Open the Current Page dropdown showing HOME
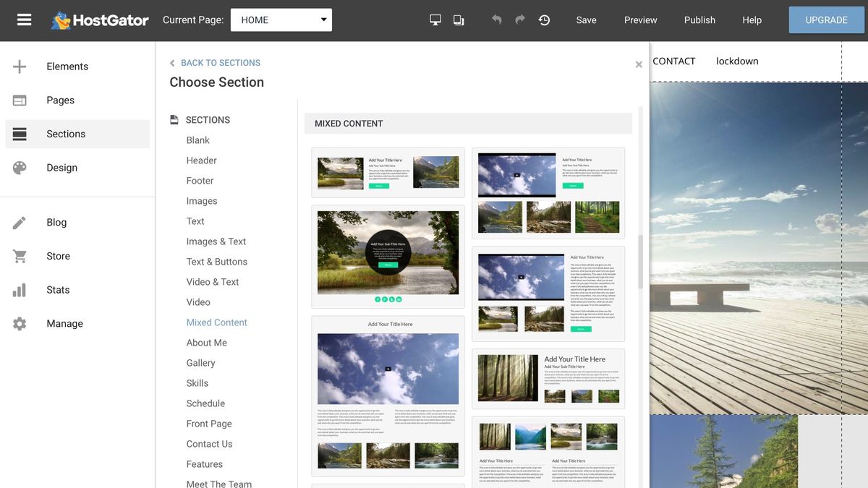 tap(281, 20)
